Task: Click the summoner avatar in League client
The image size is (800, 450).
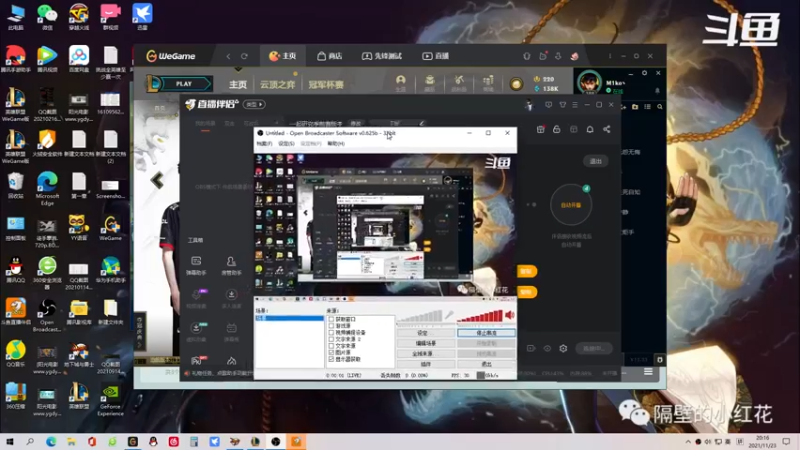Action: (x=589, y=83)
